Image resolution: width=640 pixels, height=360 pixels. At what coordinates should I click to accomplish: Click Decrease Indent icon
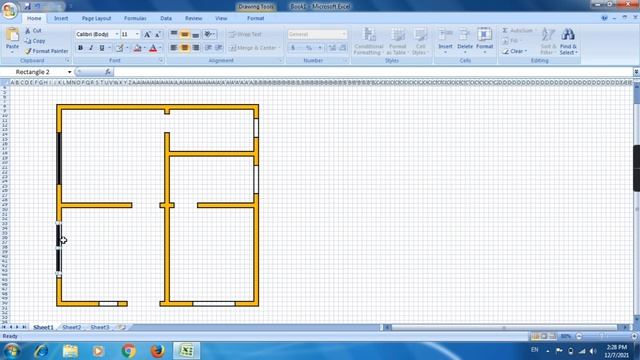(x=208, y=48)
